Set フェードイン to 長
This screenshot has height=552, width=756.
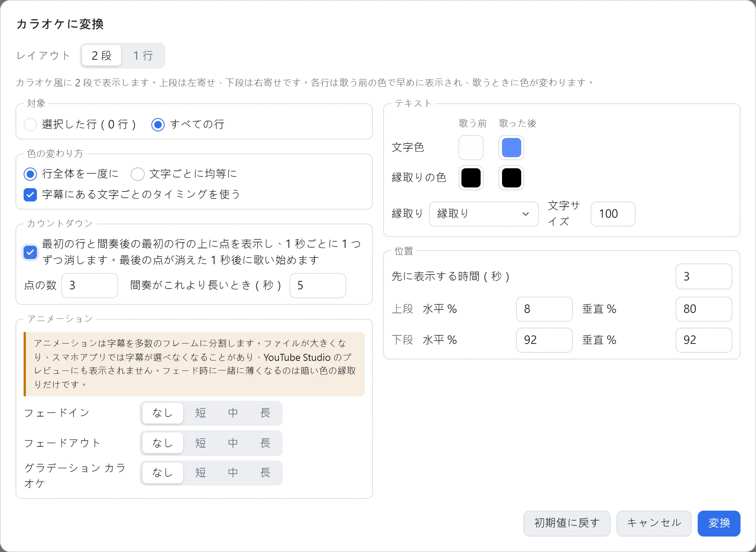point(265,413)
